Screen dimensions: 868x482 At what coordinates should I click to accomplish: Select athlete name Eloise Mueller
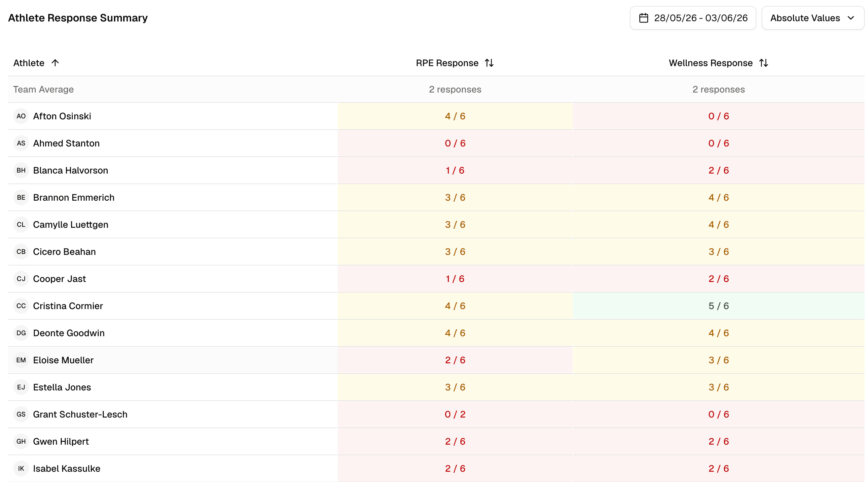coord(63,360)
